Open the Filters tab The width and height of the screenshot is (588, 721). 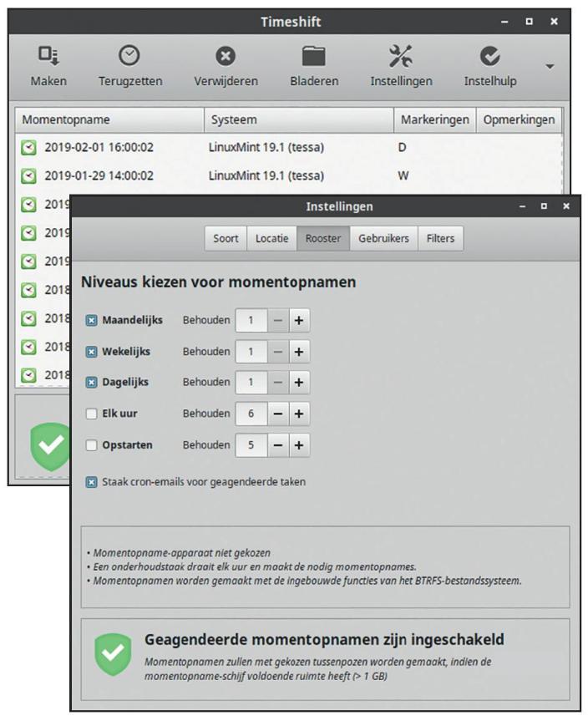(440, 238)
